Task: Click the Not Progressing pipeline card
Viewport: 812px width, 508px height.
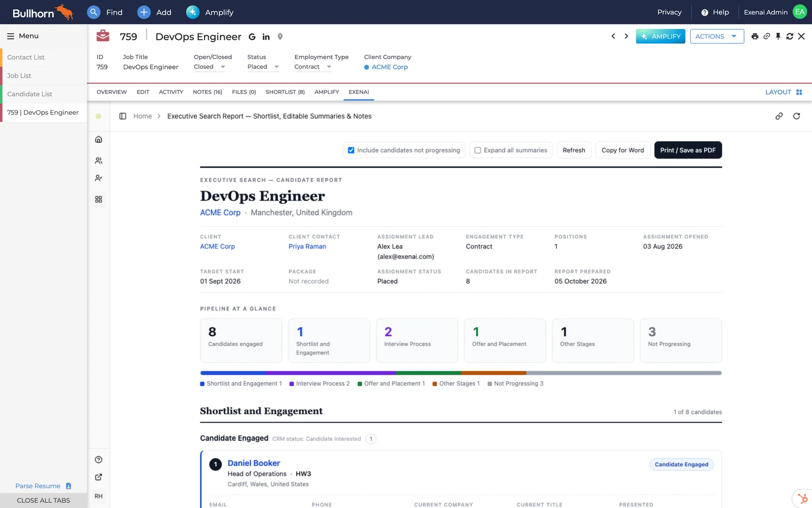Action: pyautogui.click(x=681, y=340)
